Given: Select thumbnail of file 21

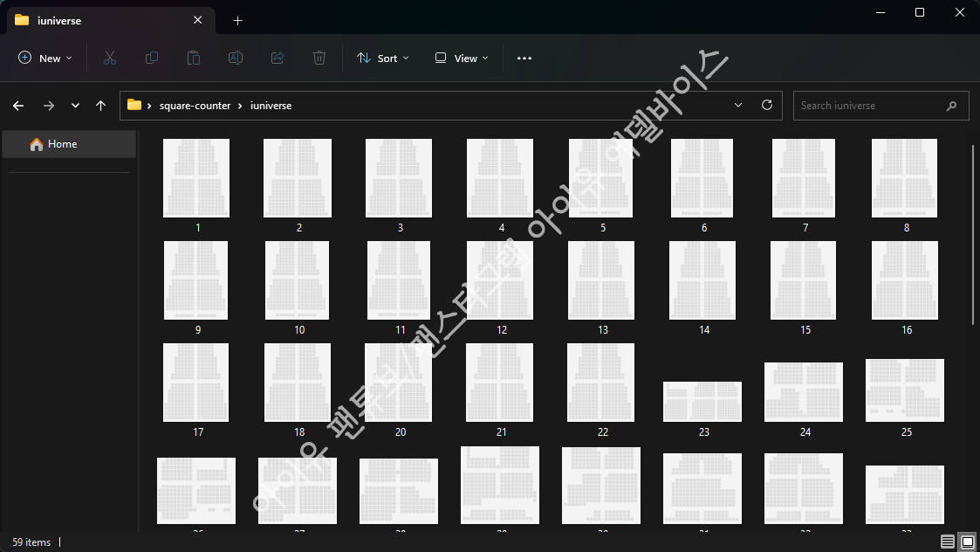Looking at the screenshot, I should [499, 383].
